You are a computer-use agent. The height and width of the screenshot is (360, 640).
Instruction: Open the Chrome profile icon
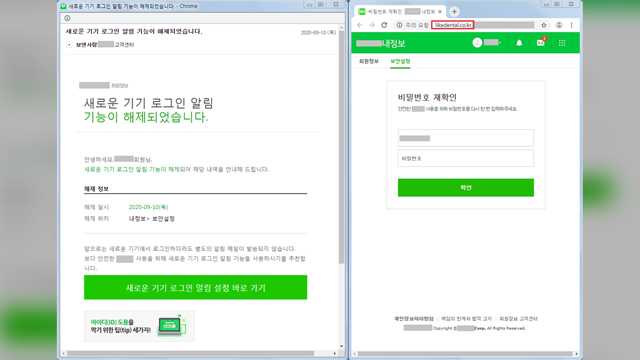pyautogui.click(x=559, y=25)
